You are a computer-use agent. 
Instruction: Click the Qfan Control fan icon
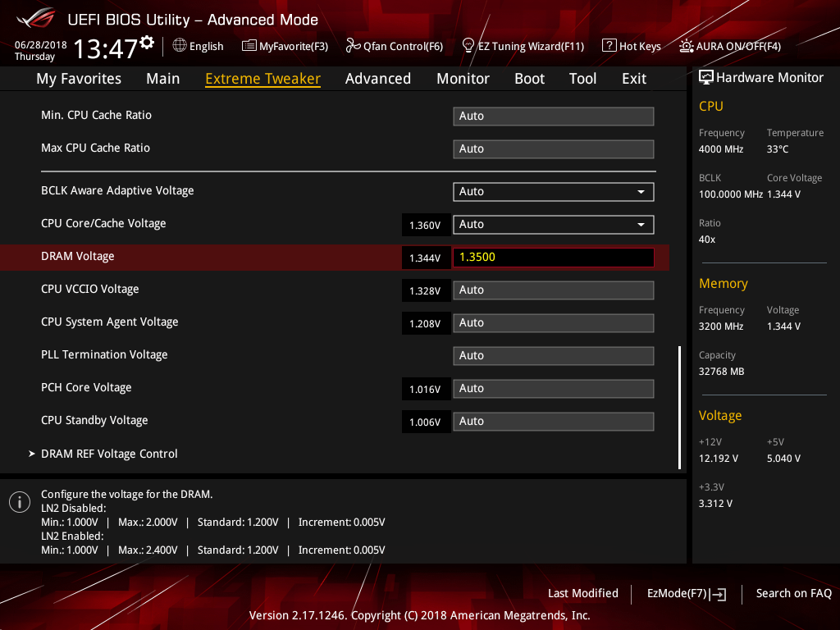point(353,46)
